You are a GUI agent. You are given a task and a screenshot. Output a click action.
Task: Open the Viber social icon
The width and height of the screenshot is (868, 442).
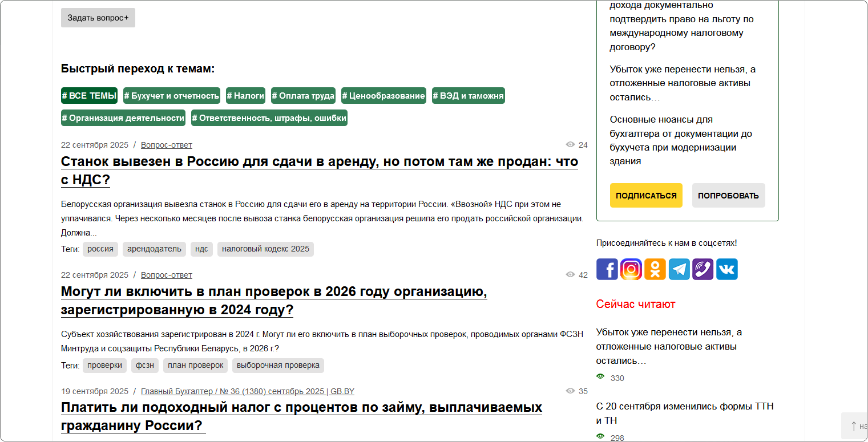click(703, 269)
